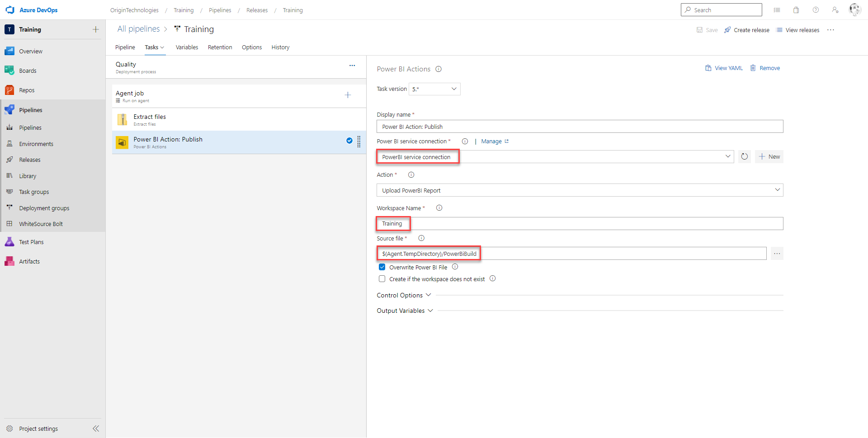Add a task to Agent job

(348, 95)
